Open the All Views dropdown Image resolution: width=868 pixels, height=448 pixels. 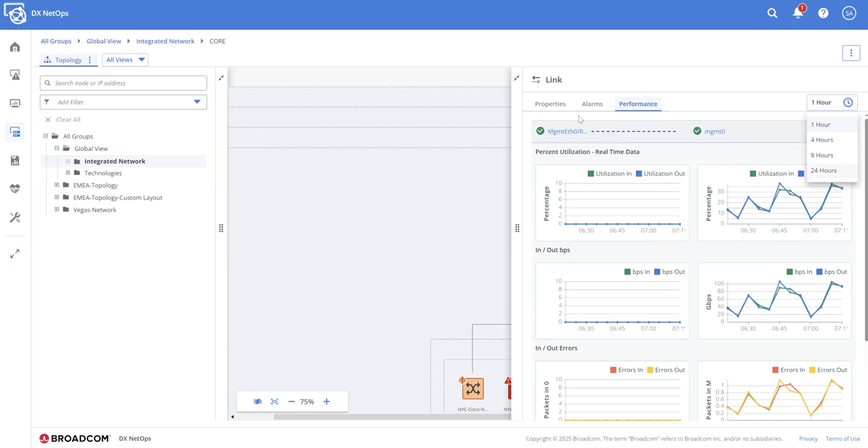click(125, 60)
